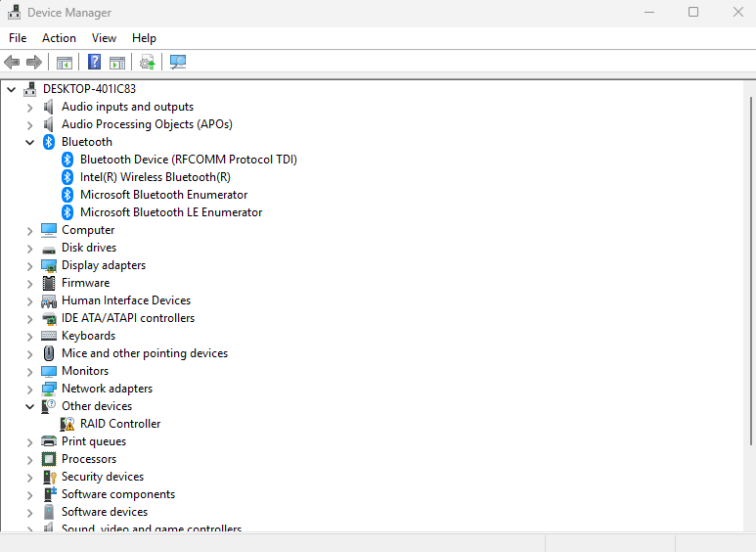Expand the IDE ATA/ATAPI controllers category
Image resolution: width=756 pixels, height=552 pixels.
[x=30, y=318]
